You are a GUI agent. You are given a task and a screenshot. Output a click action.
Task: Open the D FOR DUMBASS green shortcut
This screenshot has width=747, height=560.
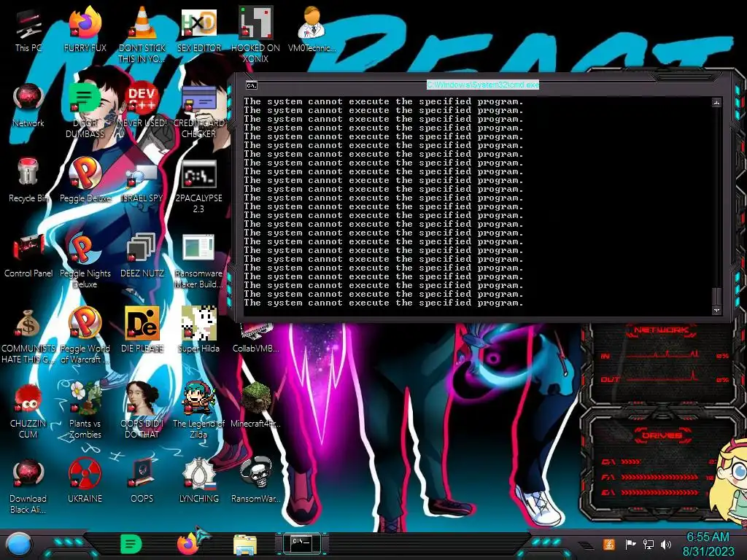[85, 109]
